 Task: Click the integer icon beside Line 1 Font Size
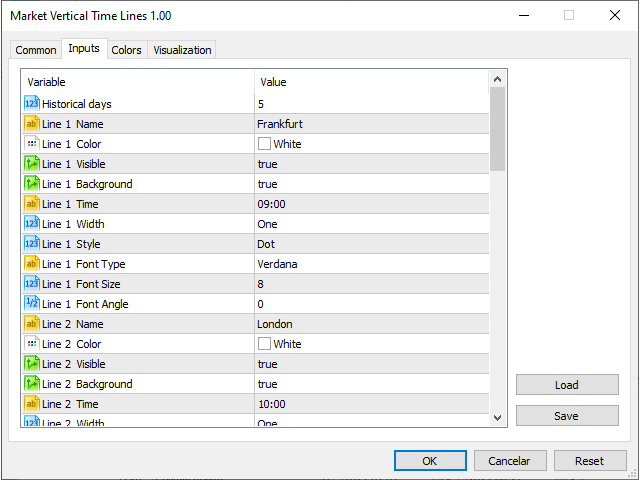[32, 284]
